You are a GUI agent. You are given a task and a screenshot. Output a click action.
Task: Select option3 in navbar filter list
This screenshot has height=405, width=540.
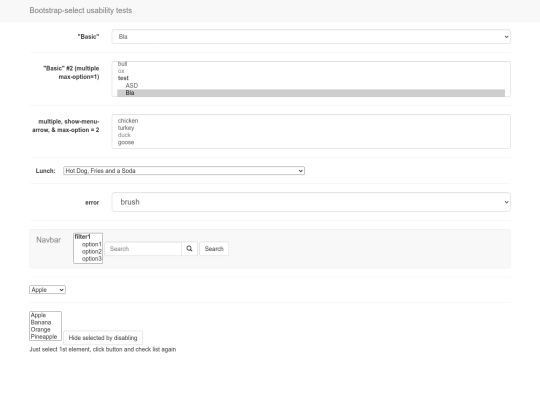[x=88, y=259]
